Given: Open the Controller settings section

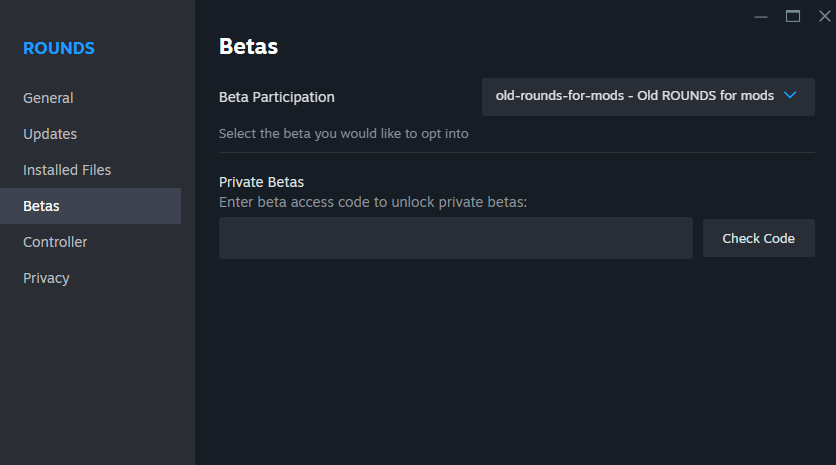Looking at the screenshot, I should coord(55,242).
